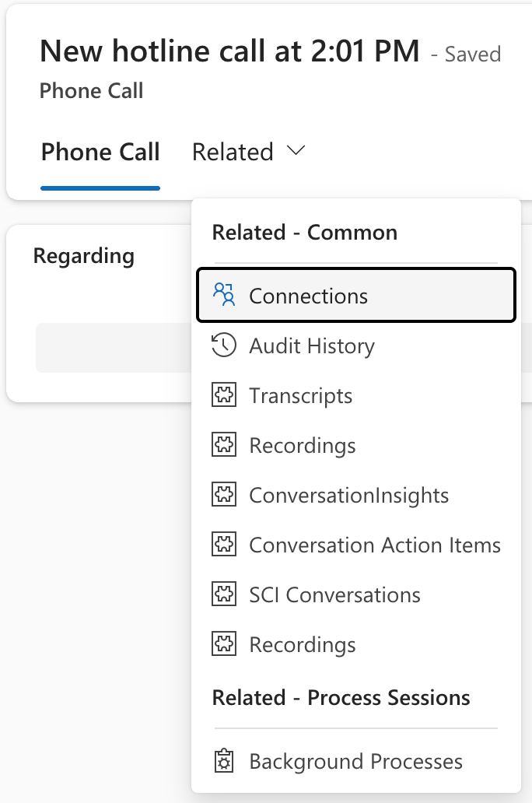Open Conversation Action Items
This screenshot has height=803, width=532.
(374, 545)
